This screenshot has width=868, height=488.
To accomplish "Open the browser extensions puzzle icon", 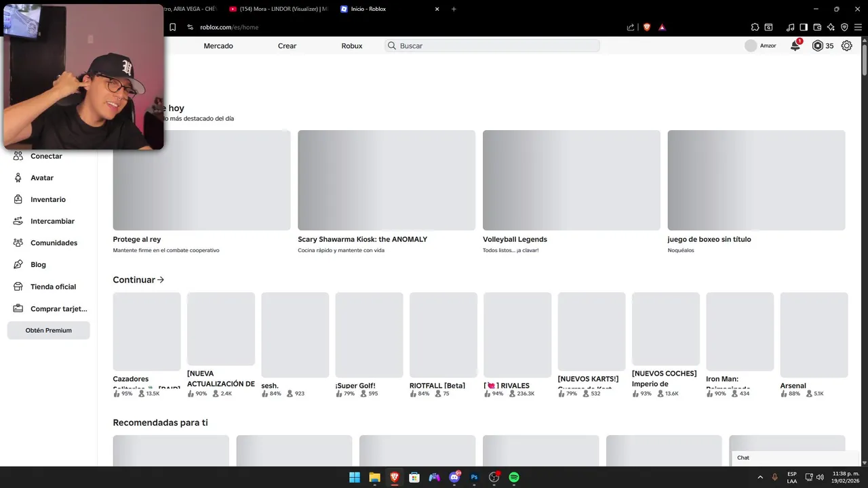I will click(755, 27).
